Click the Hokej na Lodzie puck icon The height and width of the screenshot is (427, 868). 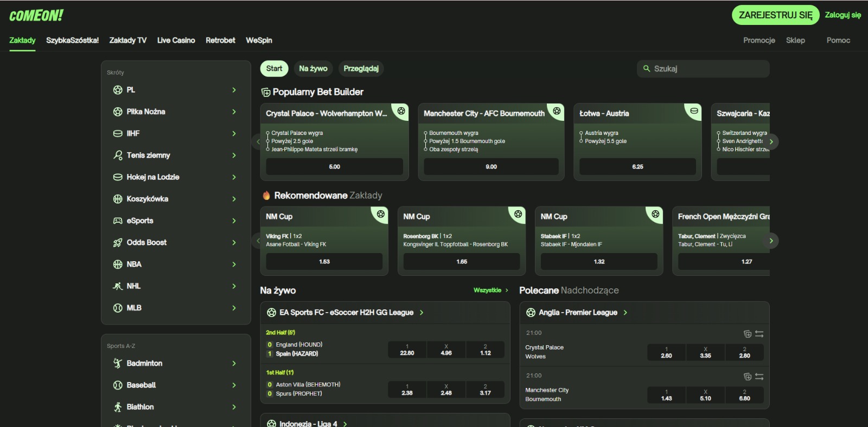(x=118, y=177)
